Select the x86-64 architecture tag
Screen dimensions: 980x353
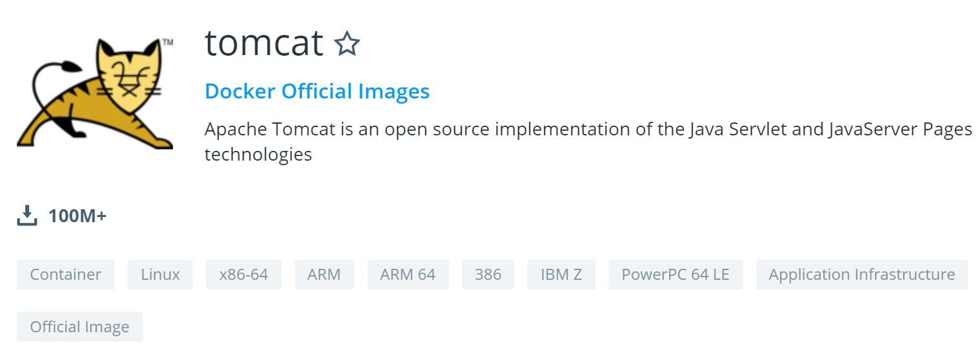(x=244, y=275)
